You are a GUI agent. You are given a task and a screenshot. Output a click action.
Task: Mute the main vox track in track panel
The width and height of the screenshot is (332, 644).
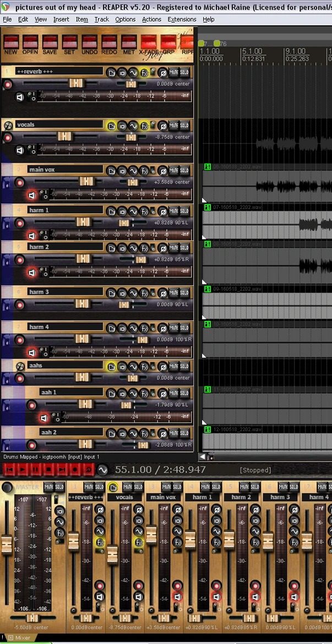(x=174, y=170)
